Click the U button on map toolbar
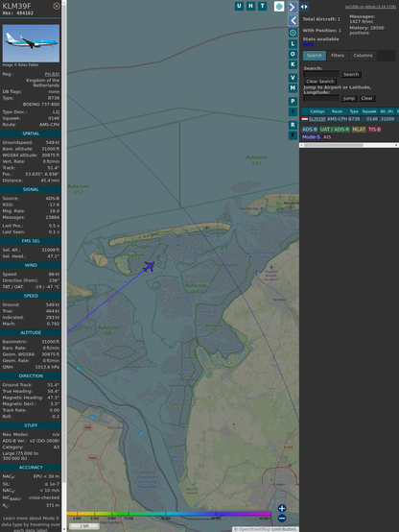The height and width of the screenshot is (532, 399). pos(239,6)
